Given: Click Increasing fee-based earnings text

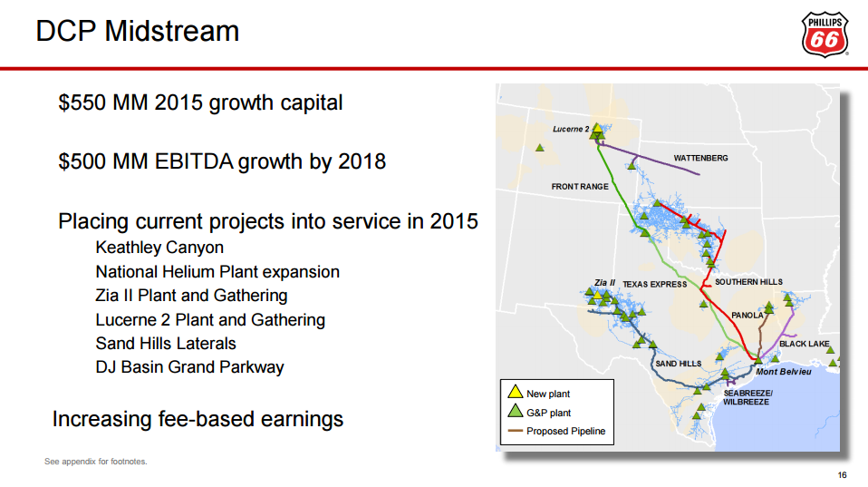Looking at the screenshot, I should click(198, 419).
